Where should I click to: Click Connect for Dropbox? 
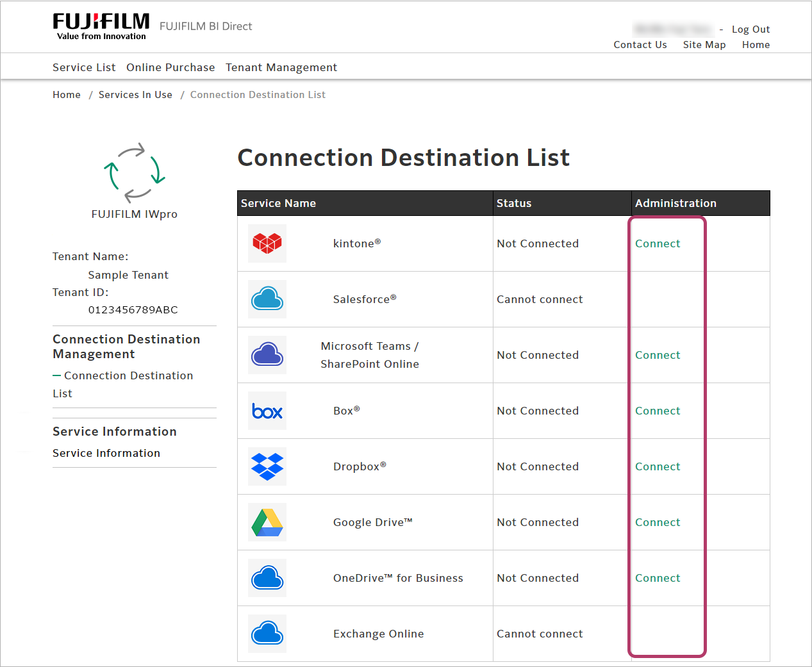658,466
